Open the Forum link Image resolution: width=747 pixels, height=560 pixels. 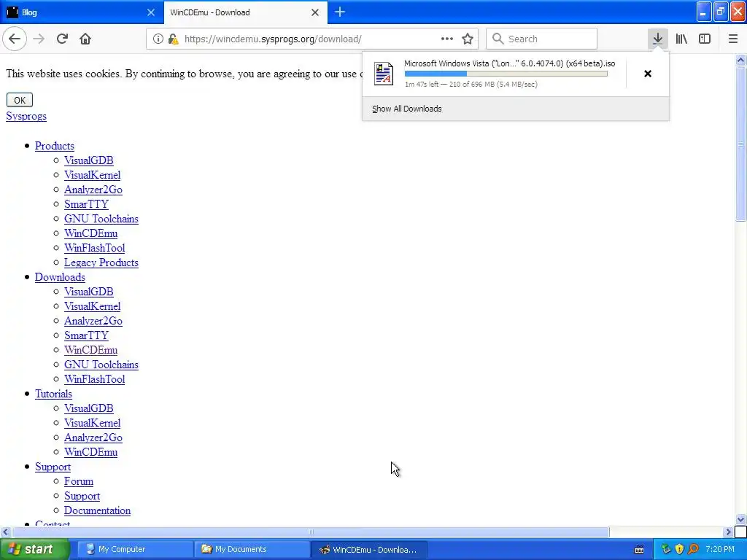(x=79, y=481)
